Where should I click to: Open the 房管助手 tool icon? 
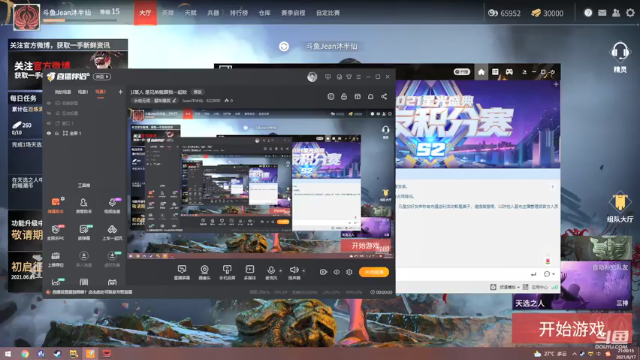(x=84, y=205)
